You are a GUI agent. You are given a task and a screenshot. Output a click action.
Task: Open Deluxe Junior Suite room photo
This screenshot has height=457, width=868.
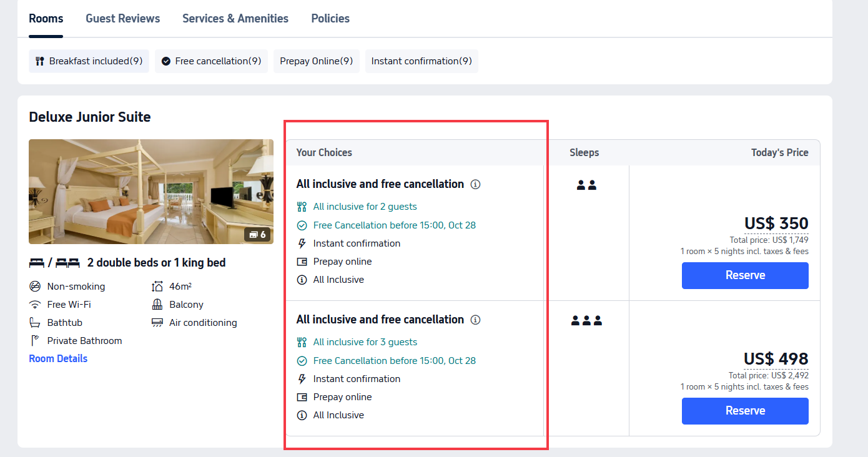(x=150, y=191)
